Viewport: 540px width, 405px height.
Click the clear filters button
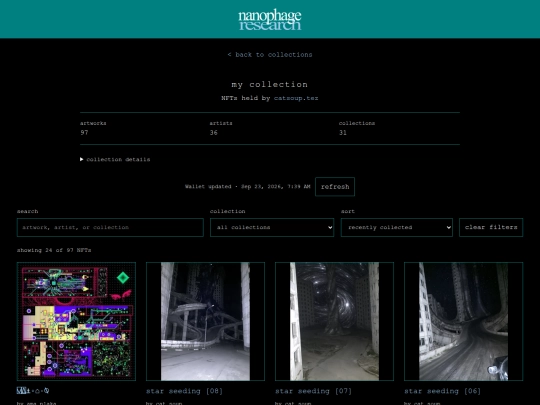(x=491, y=227)
